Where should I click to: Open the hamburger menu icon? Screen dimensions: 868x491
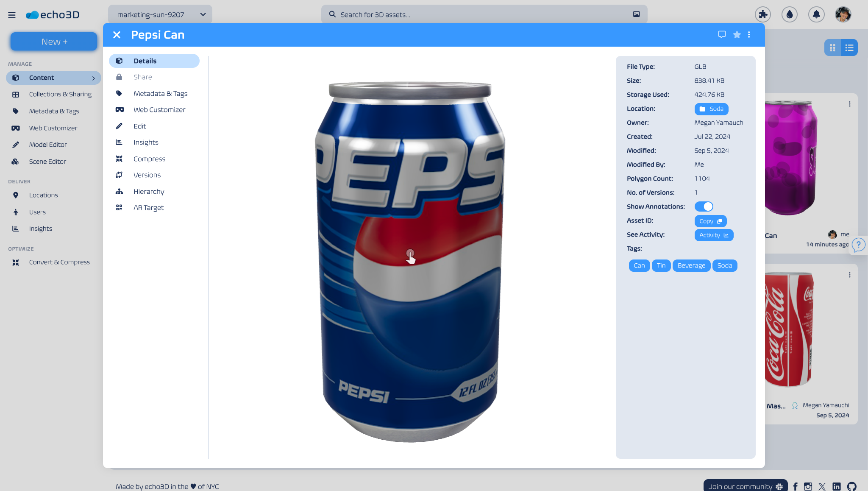(12, 15)
